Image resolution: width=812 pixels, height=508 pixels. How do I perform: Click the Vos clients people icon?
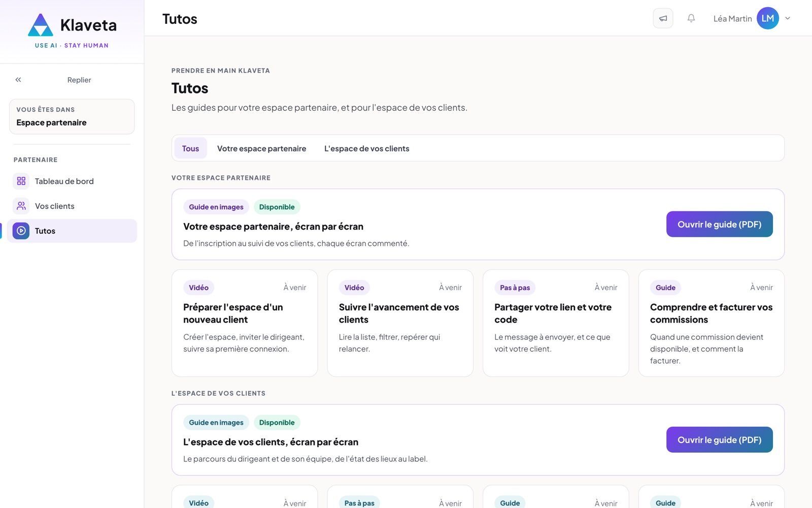click(21, 206)
